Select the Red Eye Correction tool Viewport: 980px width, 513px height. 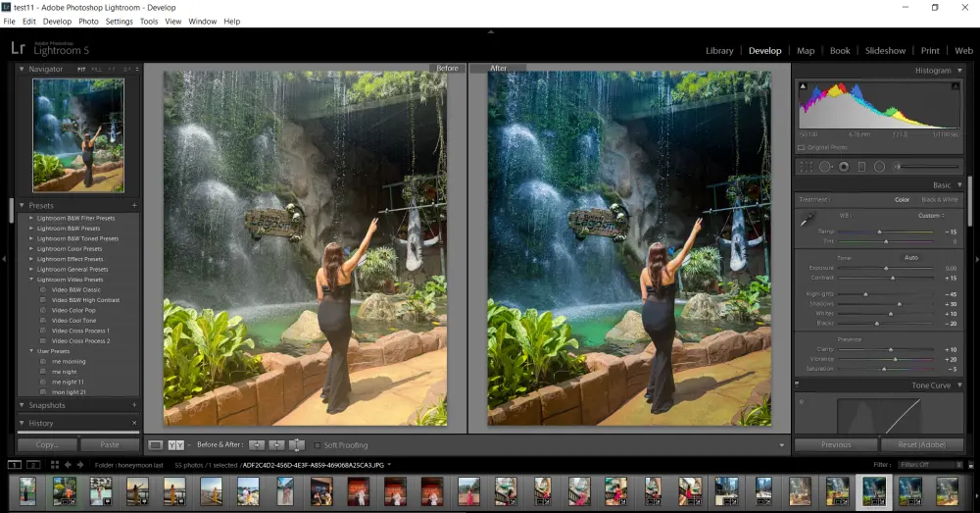(x=844, y=167)
